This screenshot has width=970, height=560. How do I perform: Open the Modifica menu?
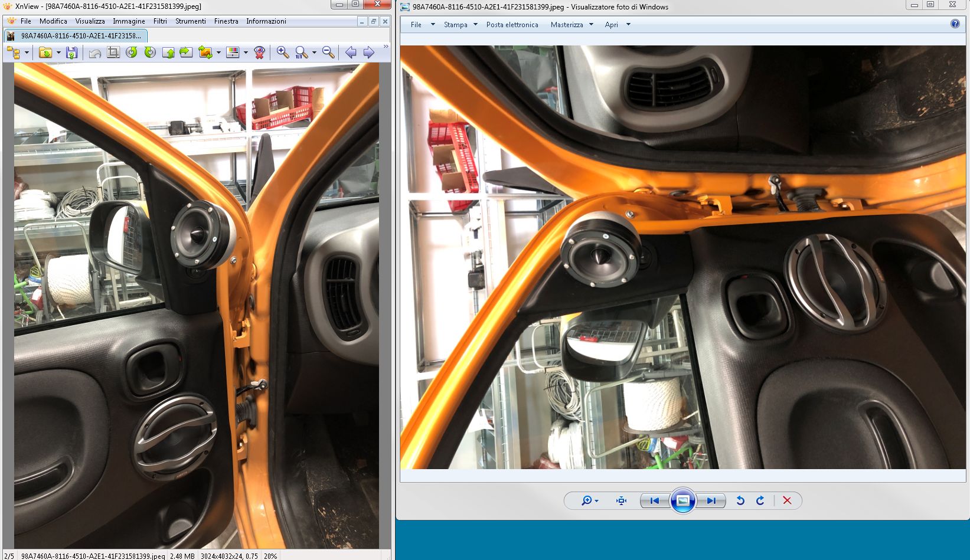(x=53, y=21)
